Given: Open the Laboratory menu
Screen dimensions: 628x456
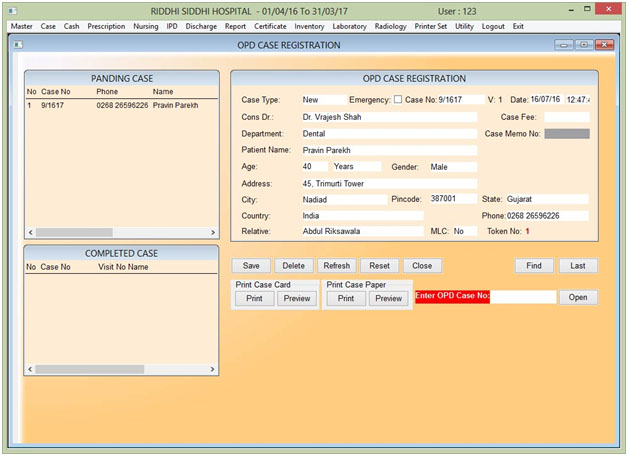Looking at the screenshot, I should [x=349, y=26].
